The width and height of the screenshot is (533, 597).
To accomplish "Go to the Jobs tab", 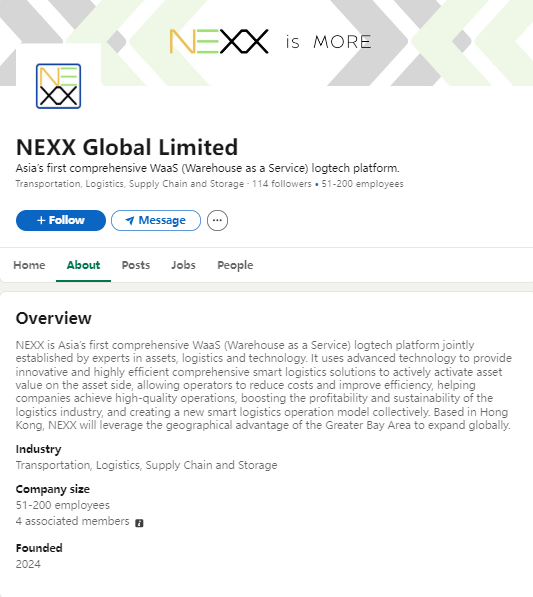I will 183,265.
